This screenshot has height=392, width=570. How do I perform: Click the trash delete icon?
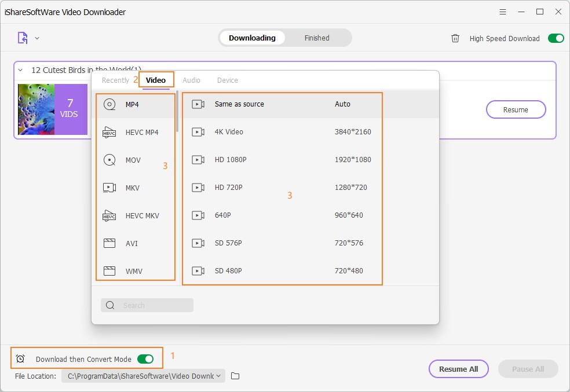[x=455, y=38]
